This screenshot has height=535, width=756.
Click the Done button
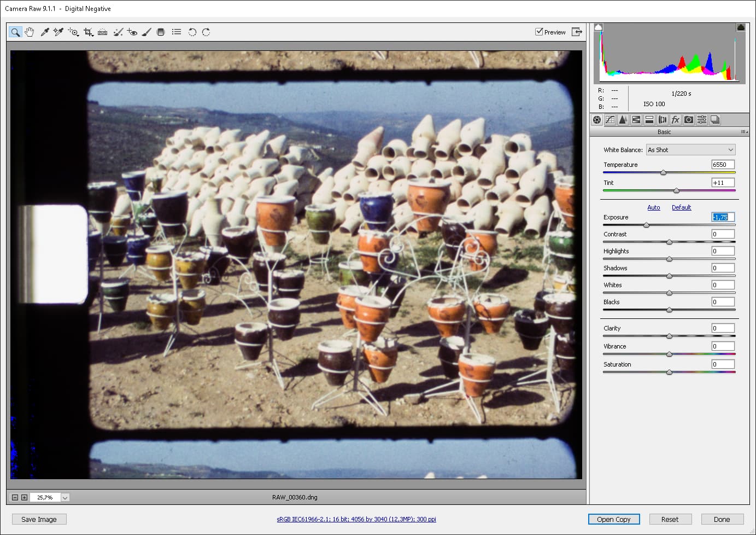[x=722, y=519]
